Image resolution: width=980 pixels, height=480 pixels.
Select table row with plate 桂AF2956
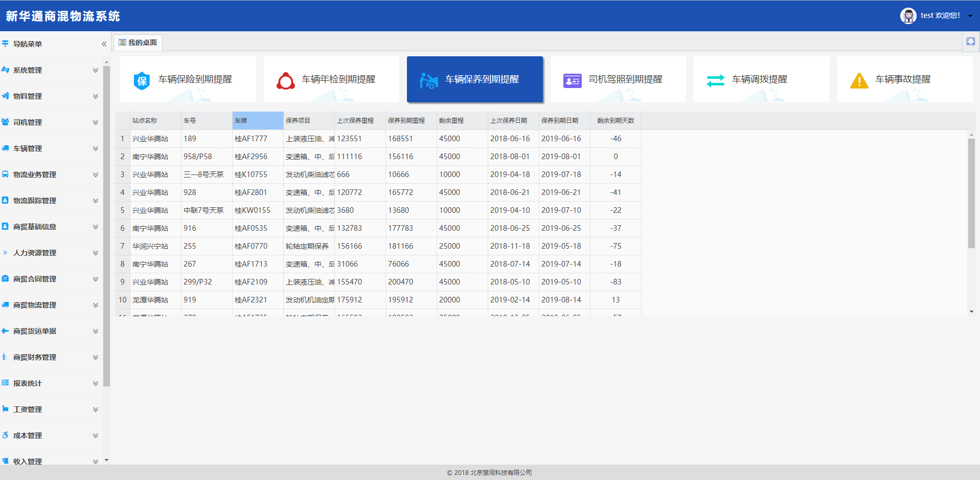coord(250,157)
